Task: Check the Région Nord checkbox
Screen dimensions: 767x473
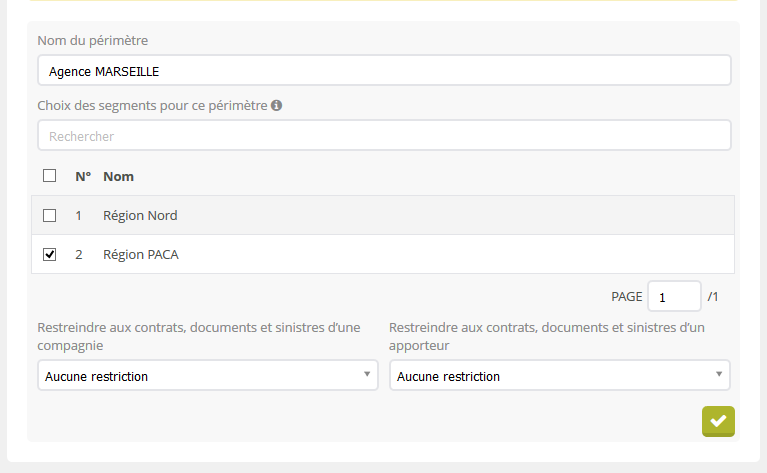Action: [x=50, y=215]
